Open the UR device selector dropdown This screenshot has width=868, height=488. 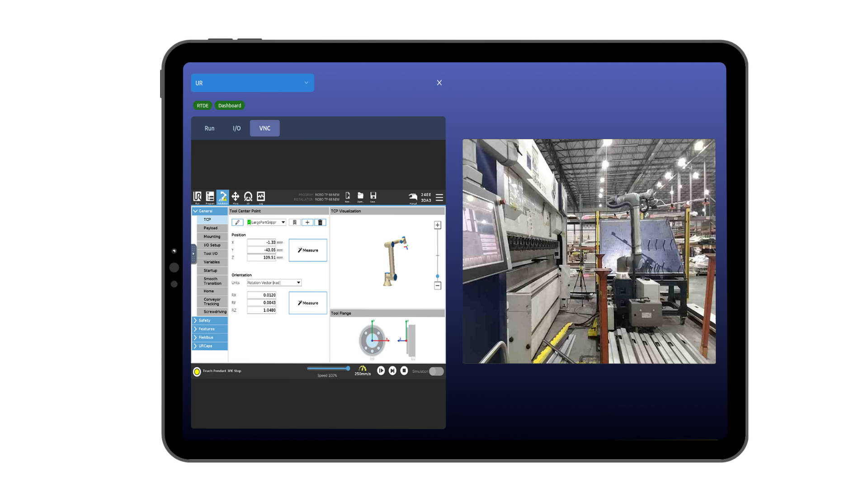point(252,83)
